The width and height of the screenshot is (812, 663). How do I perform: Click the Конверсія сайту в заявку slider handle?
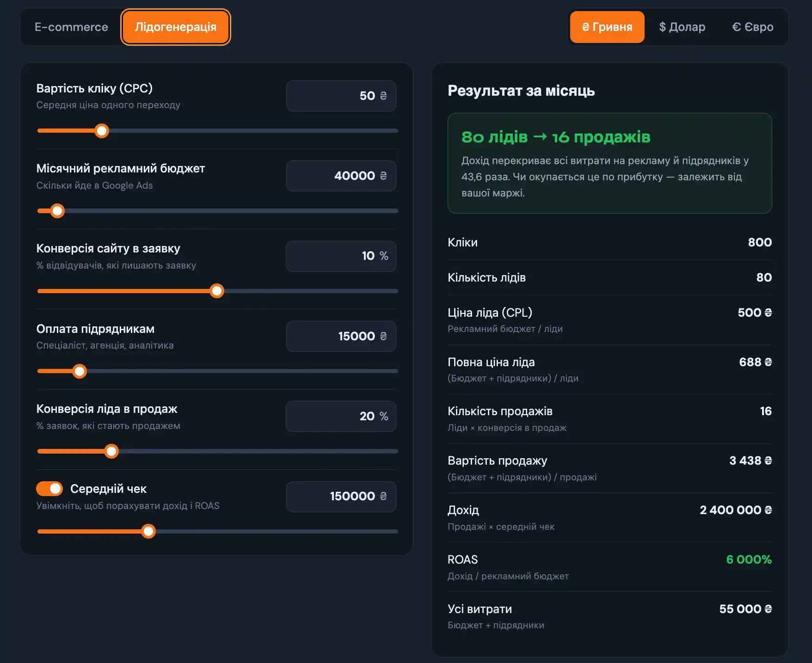pyautogui.click(x=217, y=291)
